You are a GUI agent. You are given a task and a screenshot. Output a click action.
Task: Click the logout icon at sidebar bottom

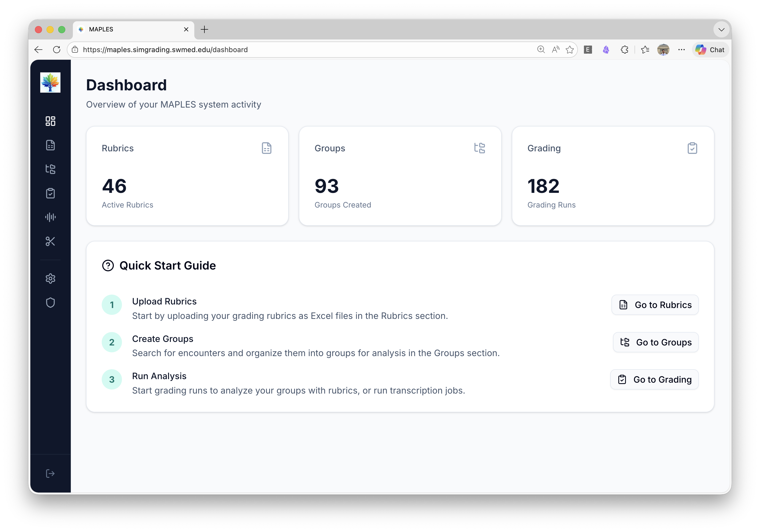click(x=50, y=473)
